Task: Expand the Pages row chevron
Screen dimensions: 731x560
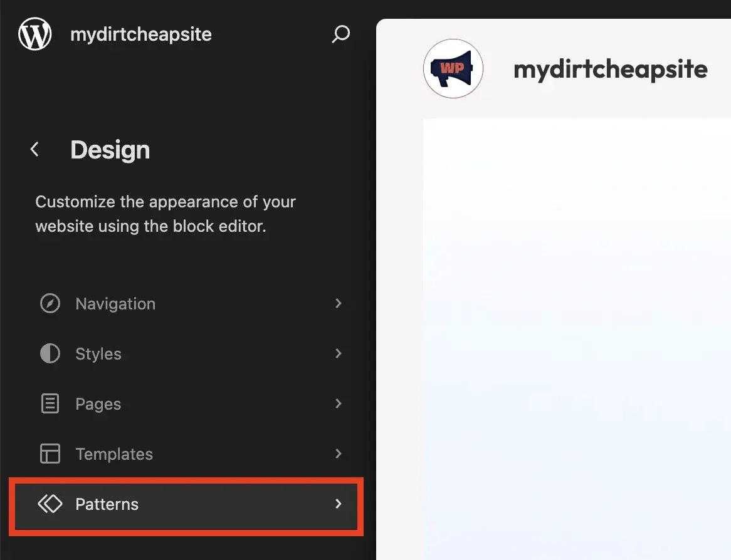Action: click(339, 404)
